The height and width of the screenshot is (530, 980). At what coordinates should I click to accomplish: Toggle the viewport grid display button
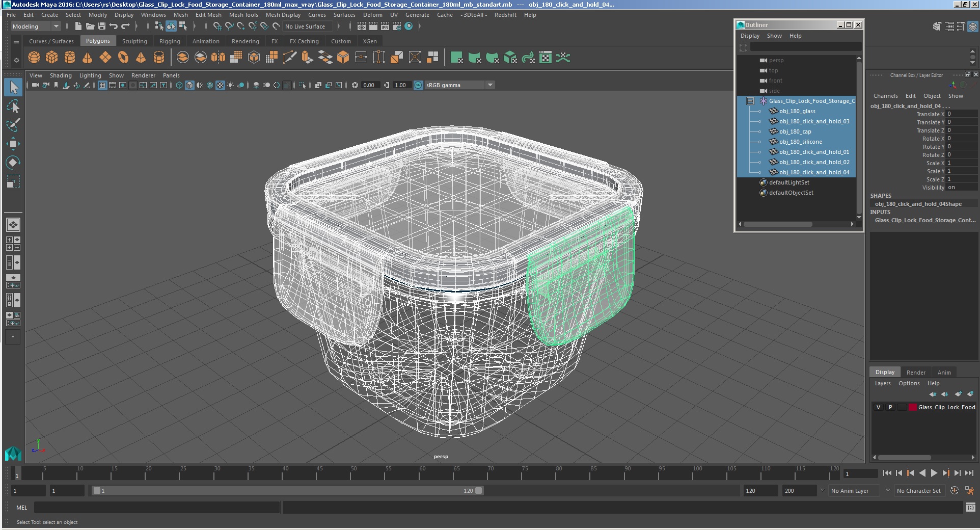(102, 85)
